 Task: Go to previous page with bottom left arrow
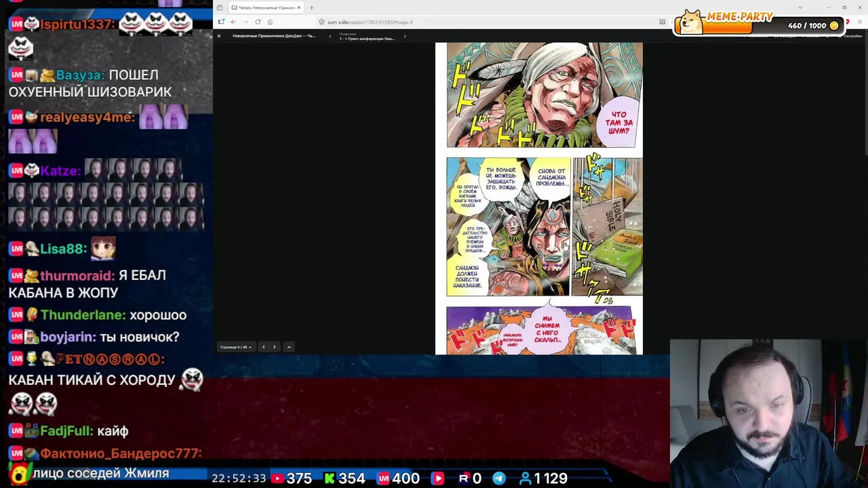pyautogui.click(x=264, y=347)
